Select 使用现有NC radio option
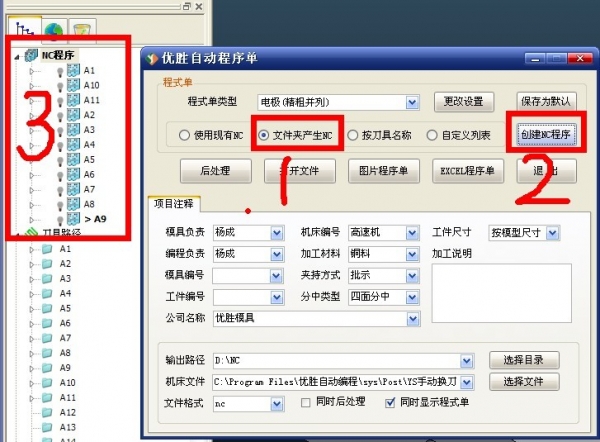This screenshot has height=442, width=600. click(x=184, y=135)
